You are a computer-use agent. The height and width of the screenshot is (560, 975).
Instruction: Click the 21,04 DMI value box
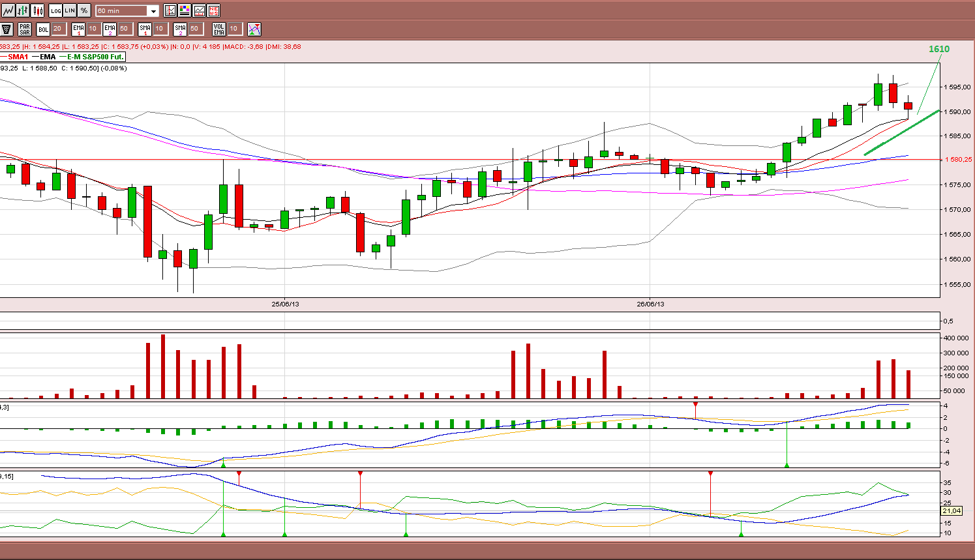click(x=952, y=510)
